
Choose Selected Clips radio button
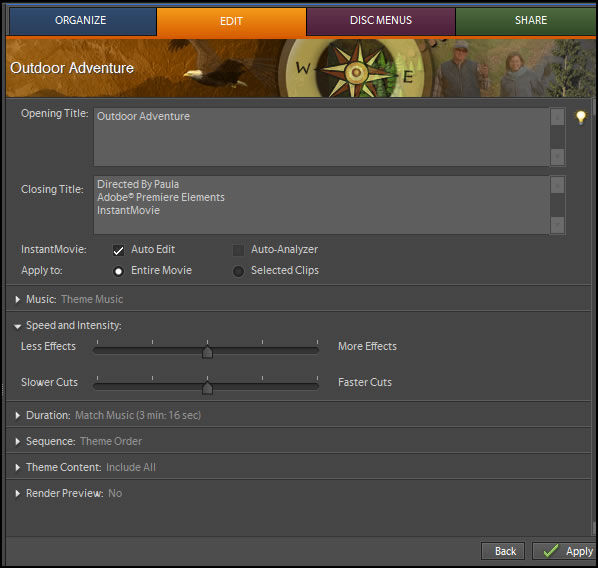click(238, 271)
